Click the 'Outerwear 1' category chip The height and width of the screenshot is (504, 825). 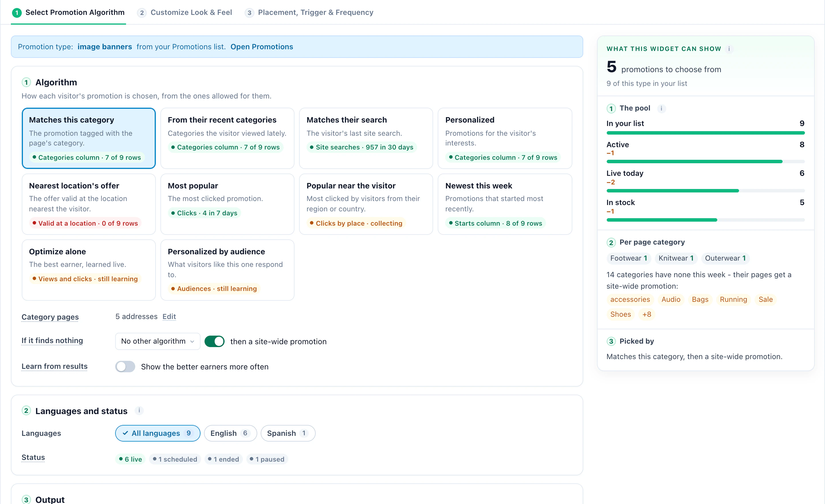coord(725,258)
